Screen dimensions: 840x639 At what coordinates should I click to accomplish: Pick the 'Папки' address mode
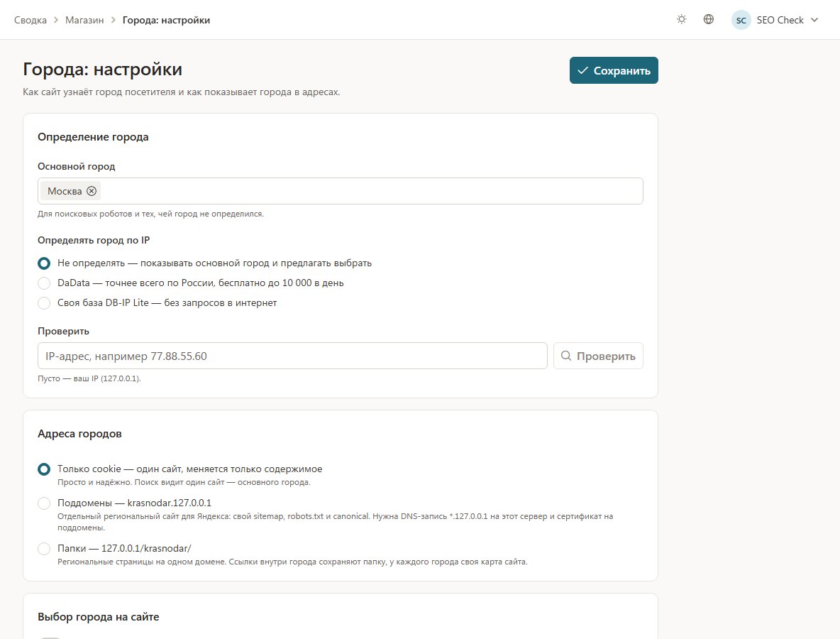(44, 548)
